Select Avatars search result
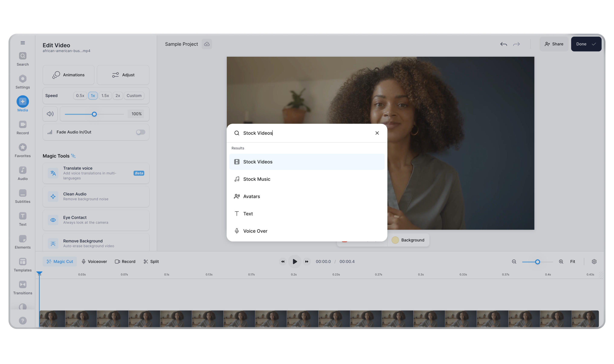Screen dimensions: 614x364 (307, 196)
